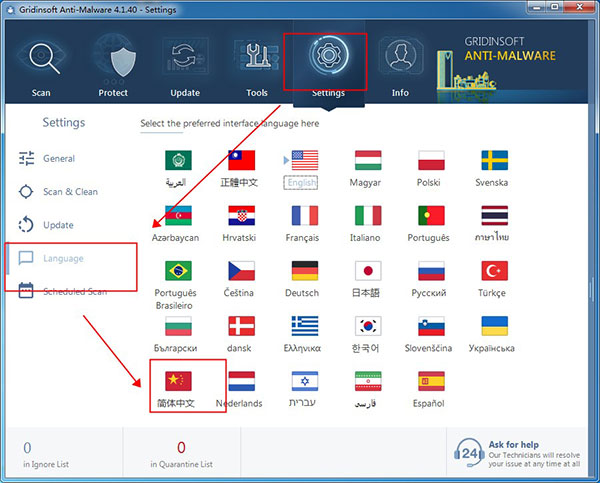The height and width of the screenshot is (483, 600).
Task: Select the English US flag
Action: pos(305,160)
